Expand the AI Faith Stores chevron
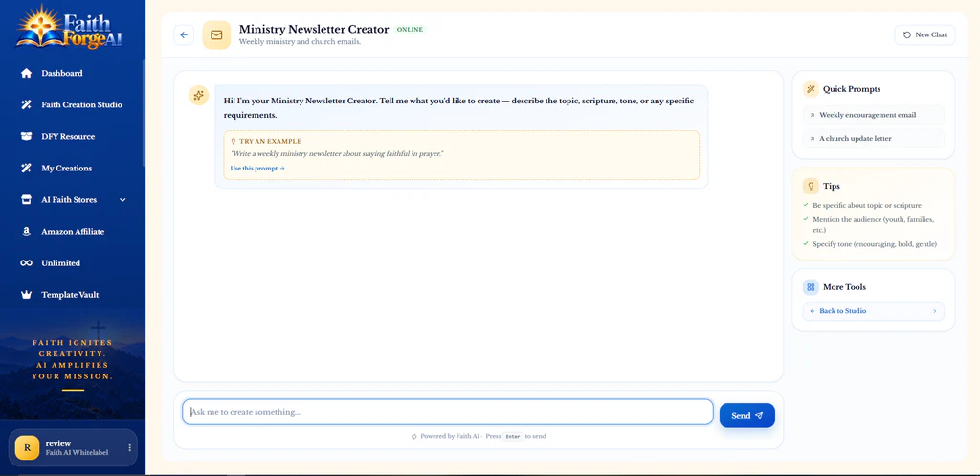The image size is (980, 476). click(x=122, y=199)
